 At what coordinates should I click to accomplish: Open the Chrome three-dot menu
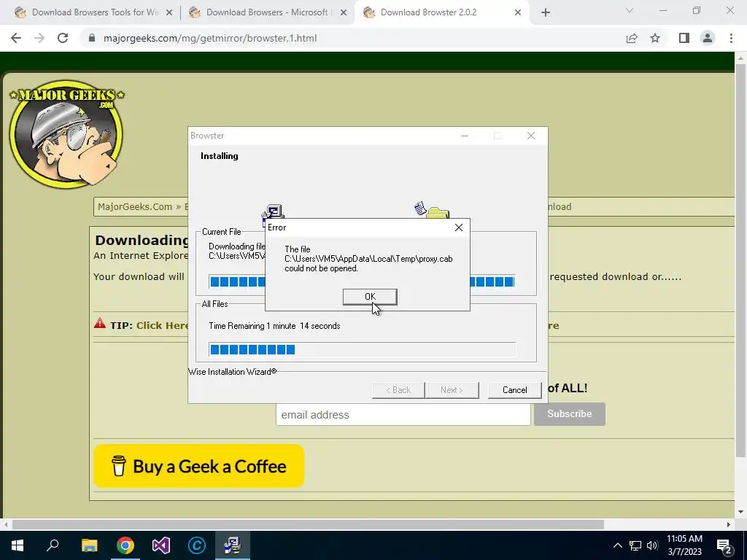731,38
